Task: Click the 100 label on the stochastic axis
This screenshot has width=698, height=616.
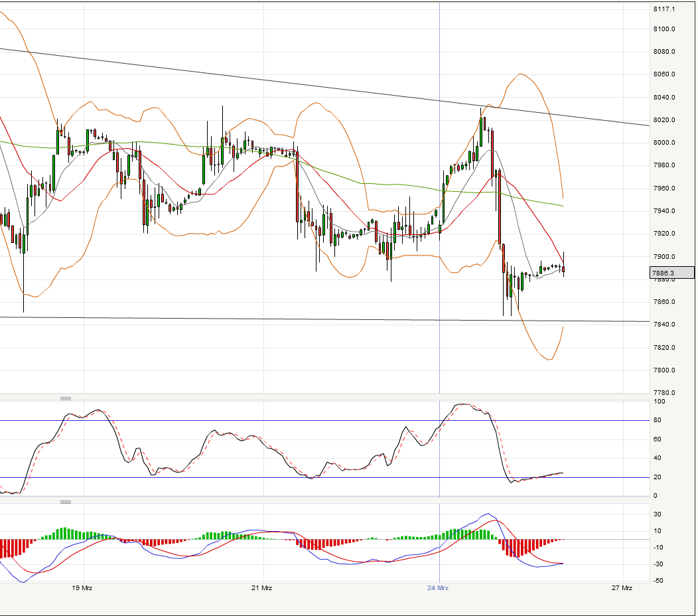Action: pos(660,402)
